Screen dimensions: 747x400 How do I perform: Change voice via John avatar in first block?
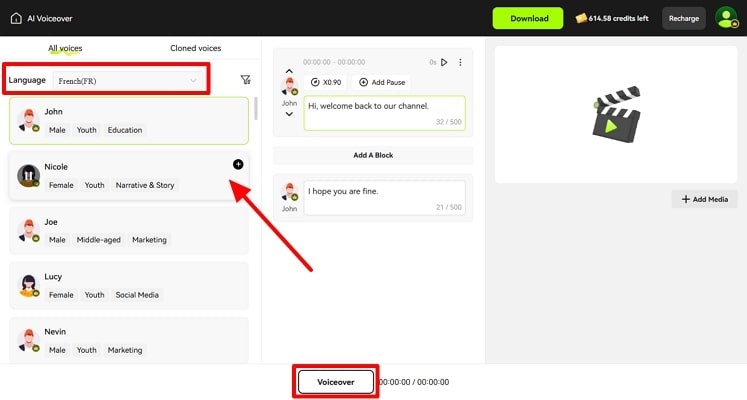point(289,87)
